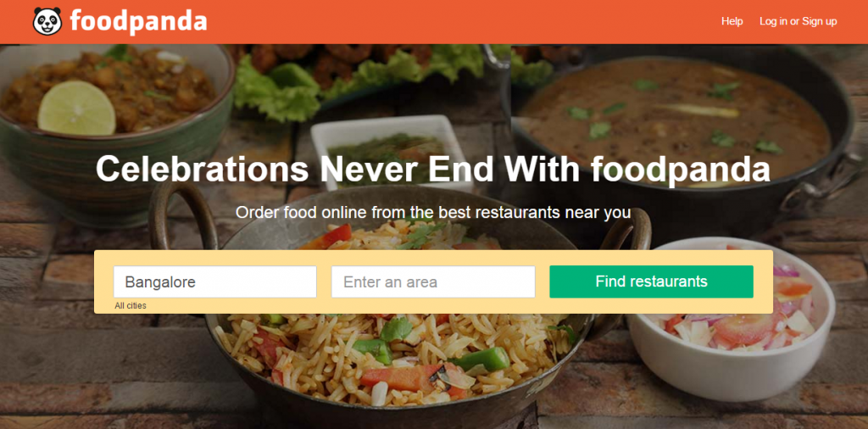868x429 pixels.
Task: Open the All cities link
Action: [x=131, y=305]
